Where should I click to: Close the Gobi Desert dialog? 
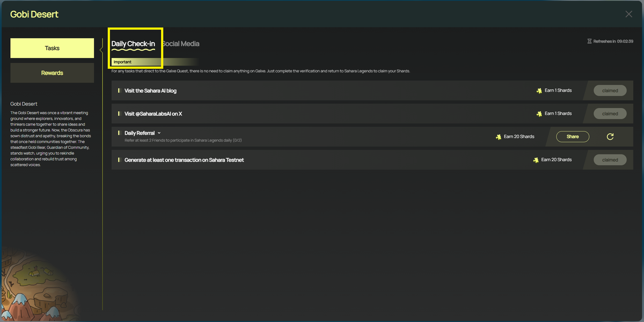629,14
